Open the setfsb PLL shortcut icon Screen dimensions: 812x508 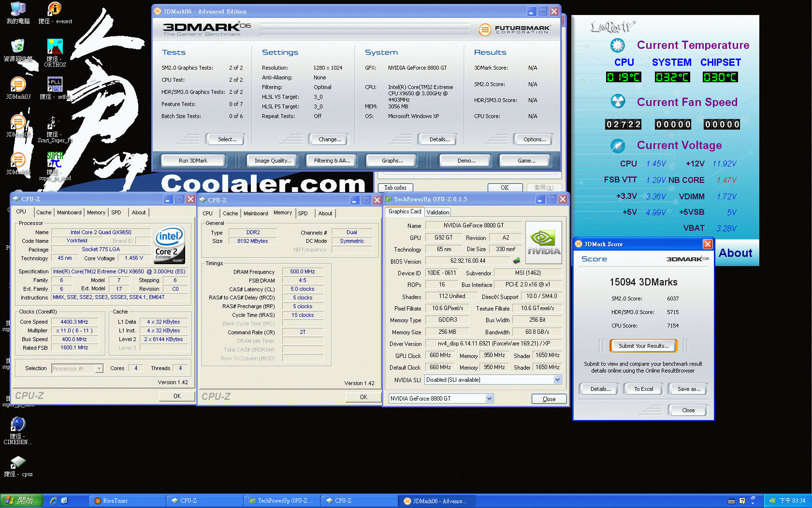(x=55, y=88)
